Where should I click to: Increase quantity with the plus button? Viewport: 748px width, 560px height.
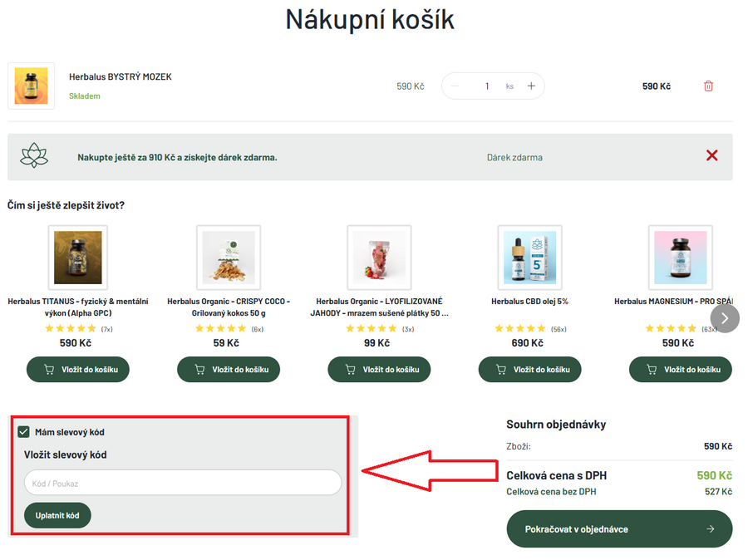(531, 86)
